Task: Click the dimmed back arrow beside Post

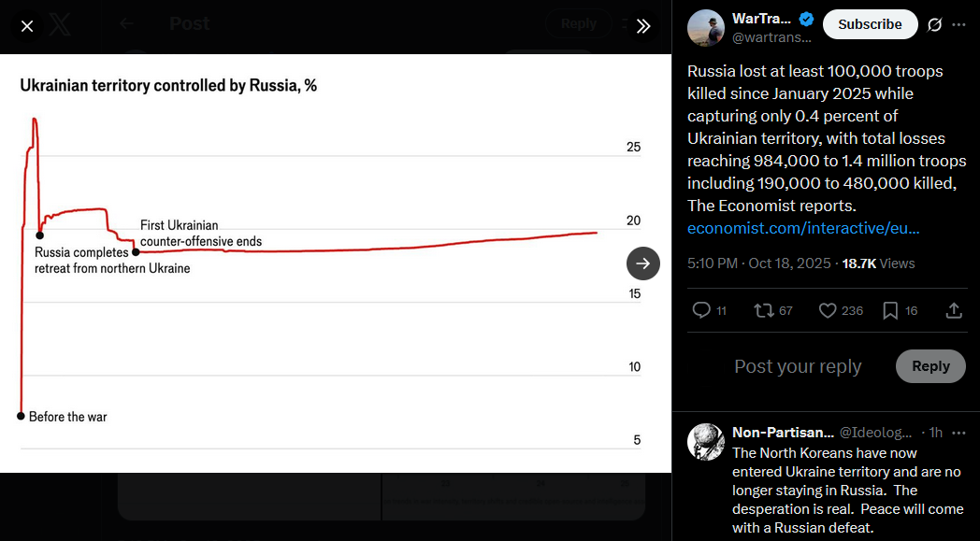Action: (127, 24)
